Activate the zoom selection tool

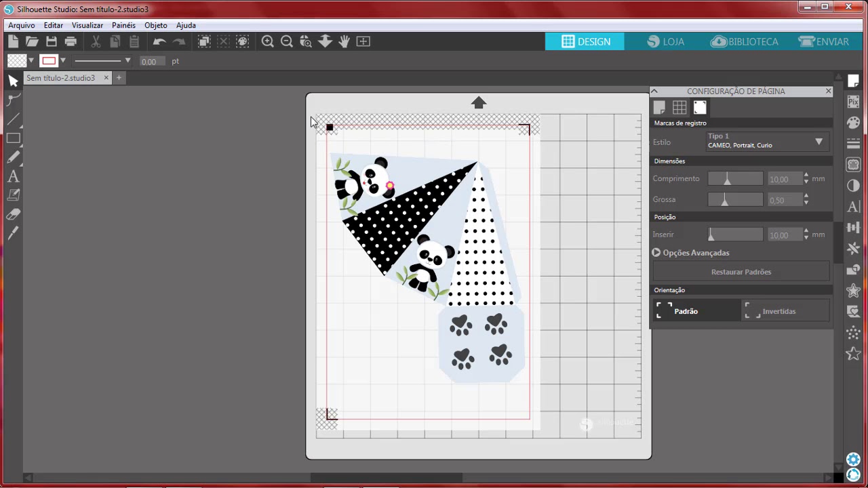(306, 41)
